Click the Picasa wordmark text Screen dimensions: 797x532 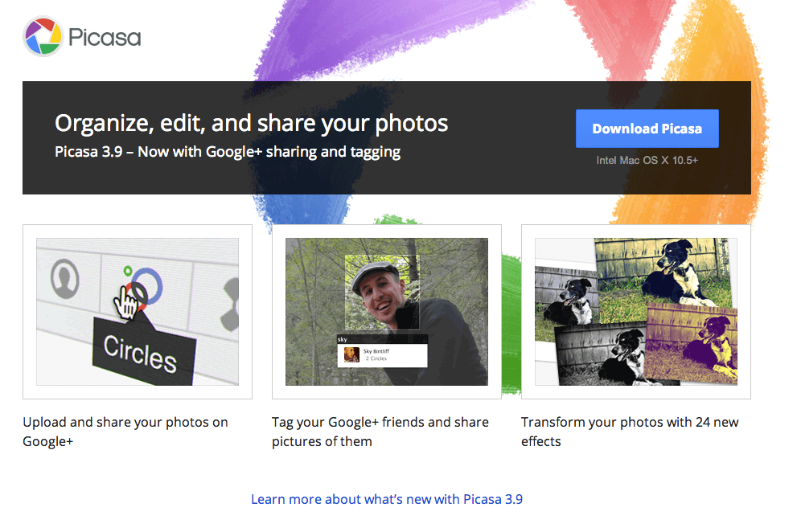click(105, 37)
